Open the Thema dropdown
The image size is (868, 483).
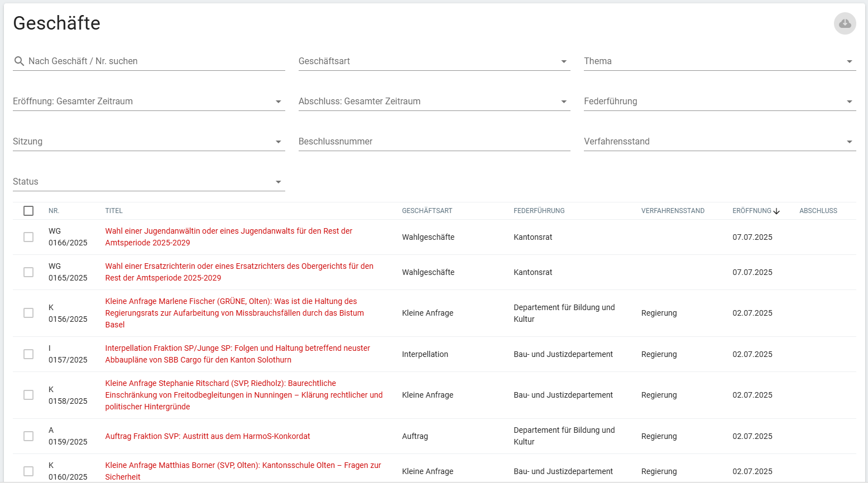[x=850, y=61]
